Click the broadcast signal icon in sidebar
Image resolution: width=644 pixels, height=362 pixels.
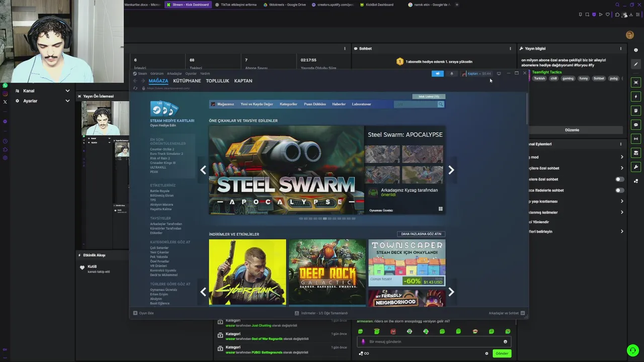[x=636, y=139]
